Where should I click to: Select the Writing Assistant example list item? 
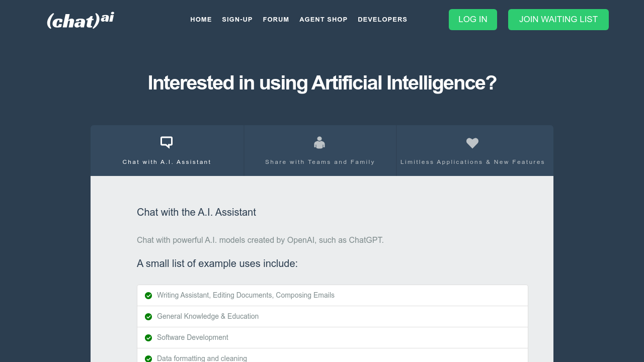pos(332,295)
